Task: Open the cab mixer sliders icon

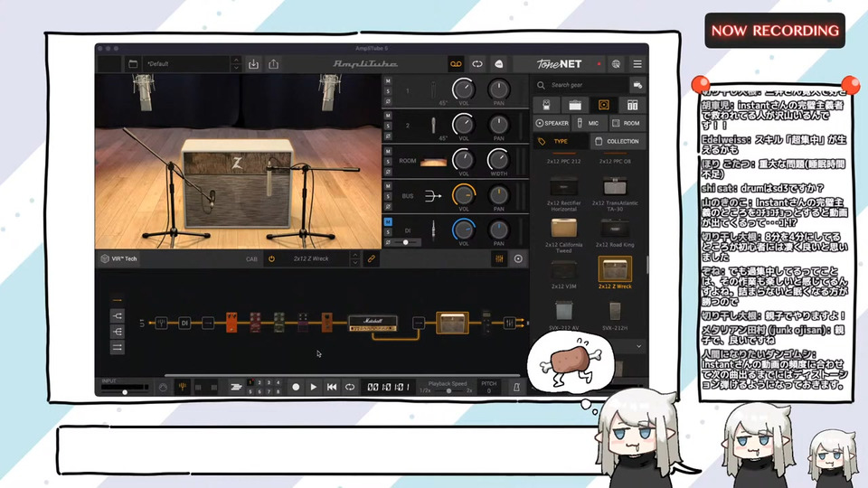Action: pyautogui.click(x=499, y=259)
